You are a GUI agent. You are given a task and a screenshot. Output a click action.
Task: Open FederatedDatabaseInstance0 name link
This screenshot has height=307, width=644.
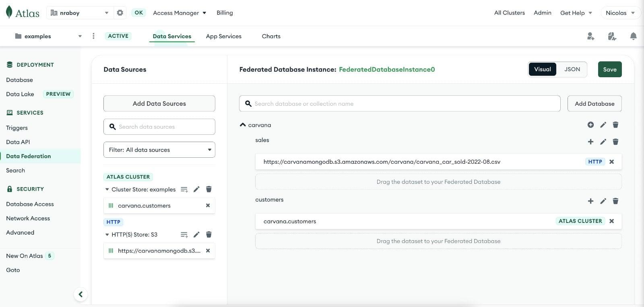pyautogui.click(x=387, y=69)
